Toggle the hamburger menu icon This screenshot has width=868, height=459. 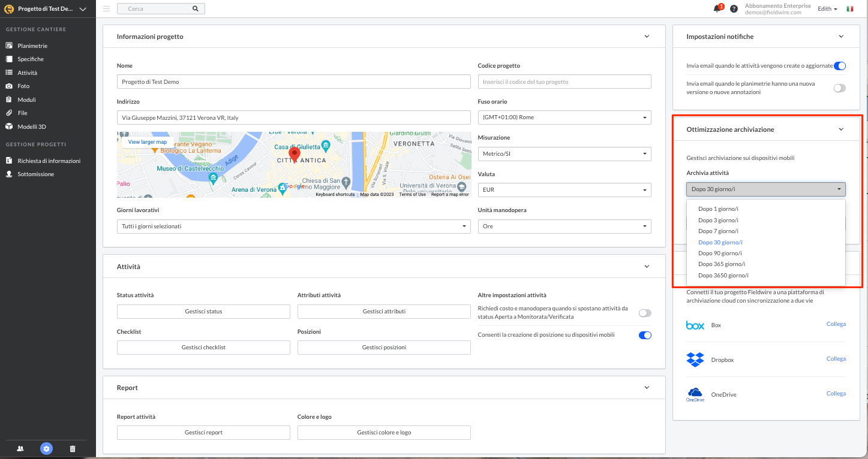click(107, 9)
